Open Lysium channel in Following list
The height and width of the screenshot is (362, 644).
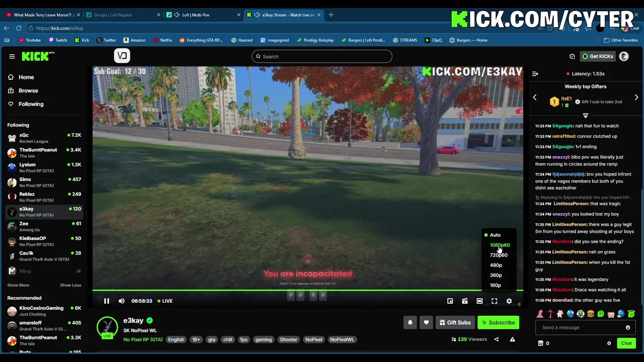pyautogui.click(x=44, y=168)
